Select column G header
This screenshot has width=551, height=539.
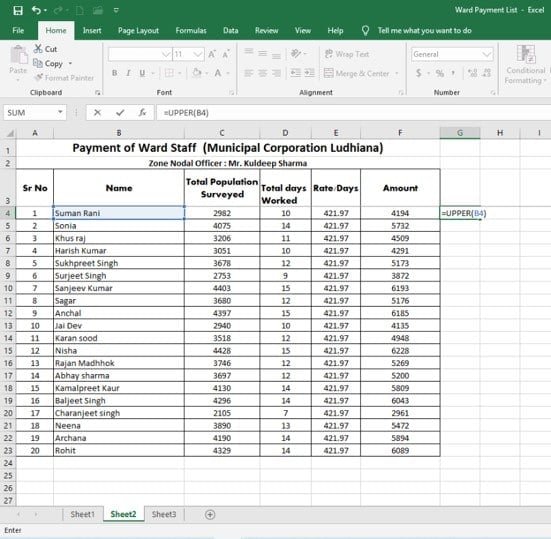[460, 133]
